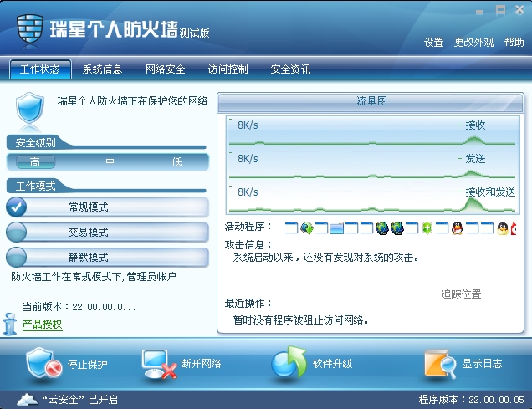Image resolution: width=532 pixels, height=409 pixels.
Task: Minimize the firewall window
Action: tap(479, 12)
